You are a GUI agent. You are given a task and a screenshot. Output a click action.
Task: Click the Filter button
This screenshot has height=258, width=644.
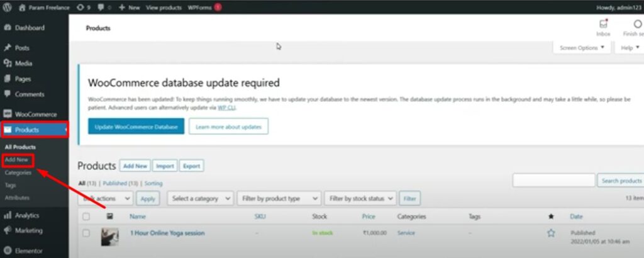pyautogui.click(x=410, y=198)
